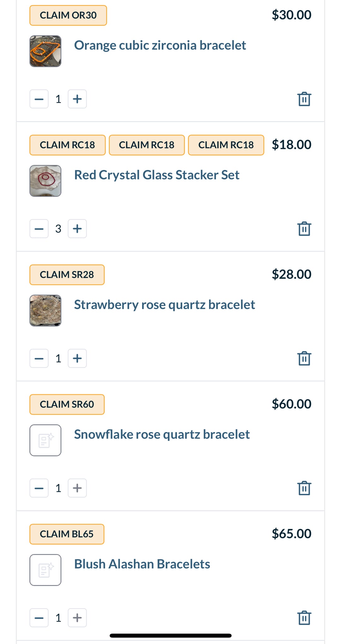Increase Strawberry rose quartz bracelet quantity
This screenshot has height=644, width=341.
pyautogui.click(x=77, y=358)
